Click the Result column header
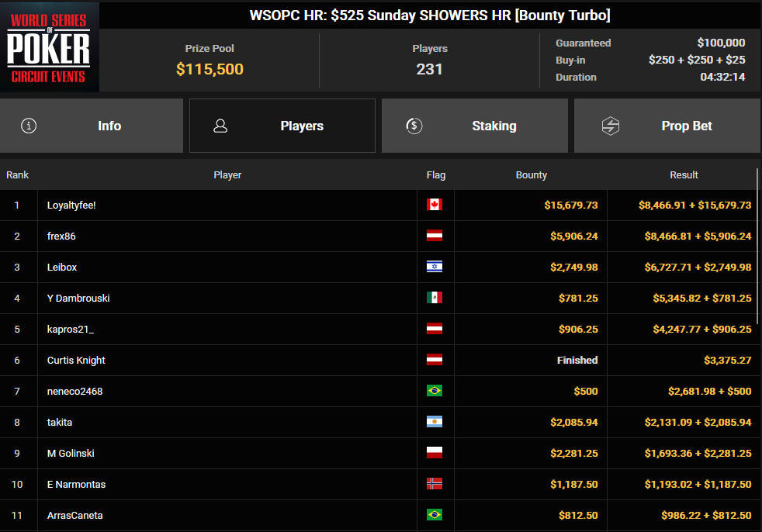Image resolution: width=762 pixels, height=532 pixels. [x=684, y=174]
